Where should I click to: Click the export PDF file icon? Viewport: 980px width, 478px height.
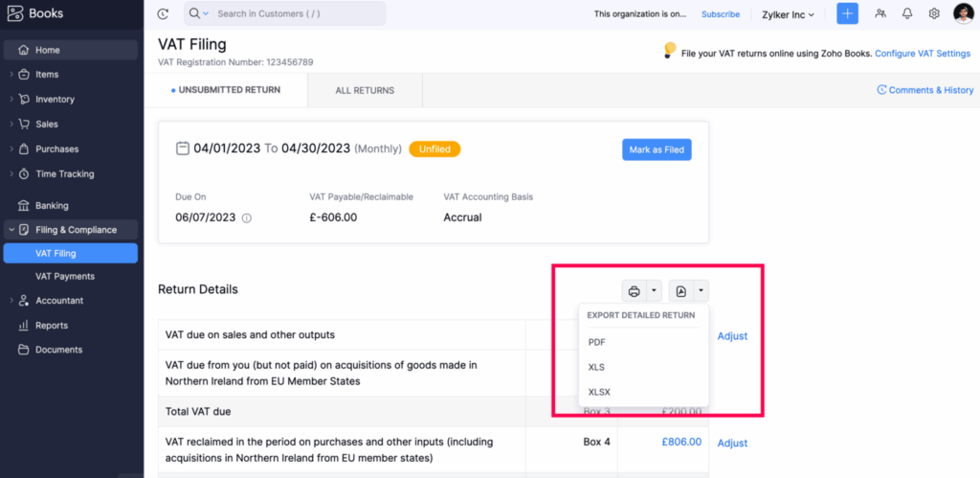pos(679,291)
